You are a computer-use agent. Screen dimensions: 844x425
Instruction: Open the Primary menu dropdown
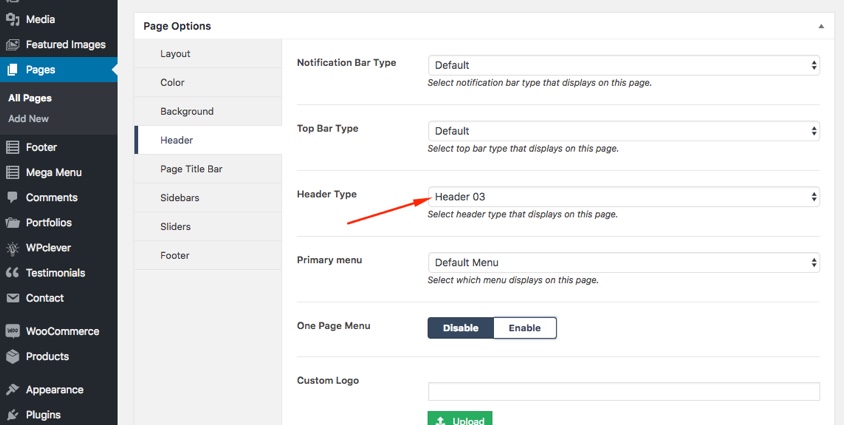pyautogui.click(x=623, y=263)
